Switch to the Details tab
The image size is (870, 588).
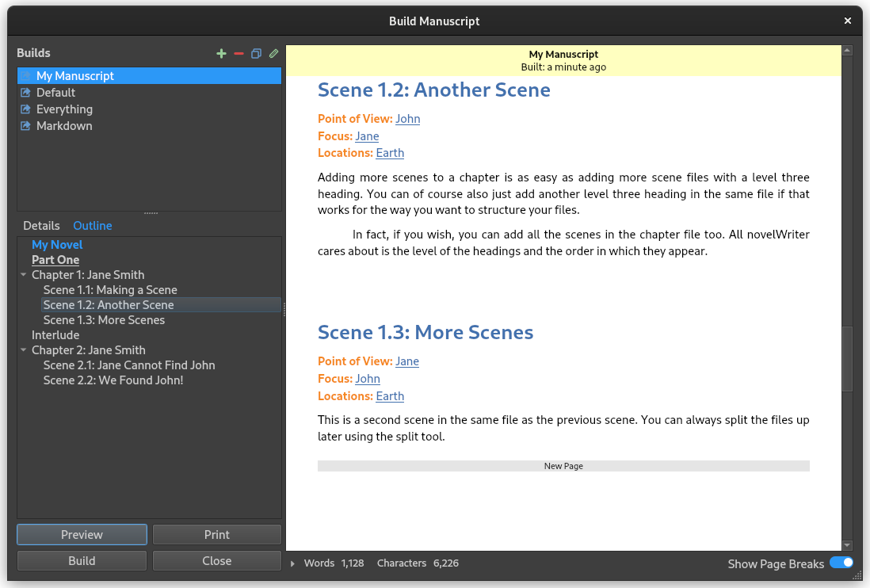point(42,226)
